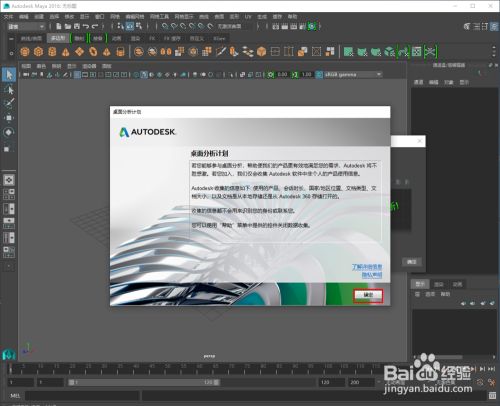Viewport: 500px width, 406px height.
Task: Switch to four-view layout button
Action: [x=9, y=194]
